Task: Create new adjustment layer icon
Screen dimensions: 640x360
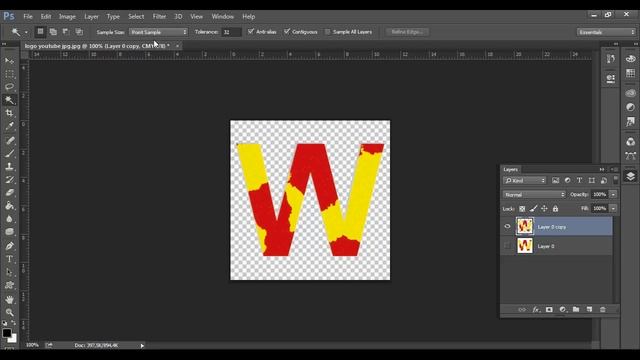Action: (562, 309)
